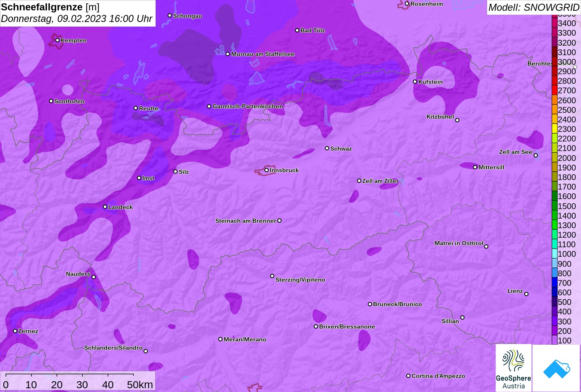Select the "Sonthofen" town label
581x392 pixels.
click(69, 101)
